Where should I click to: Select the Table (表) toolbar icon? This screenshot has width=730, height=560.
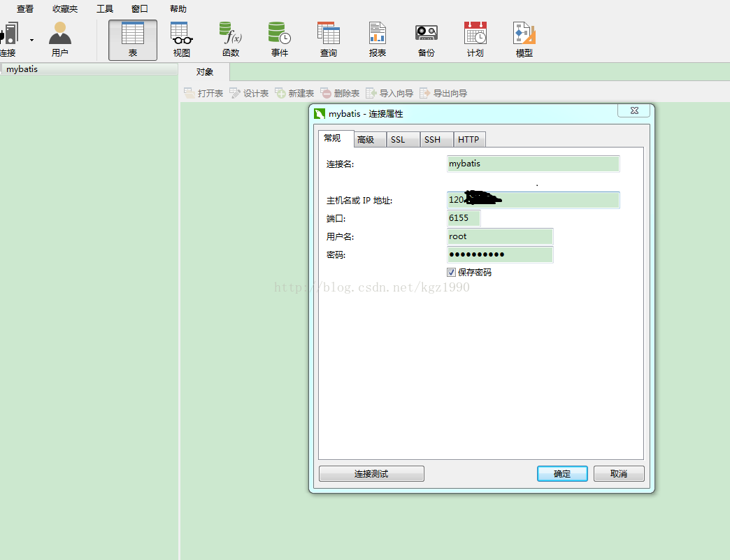click(x=133, y=40)
